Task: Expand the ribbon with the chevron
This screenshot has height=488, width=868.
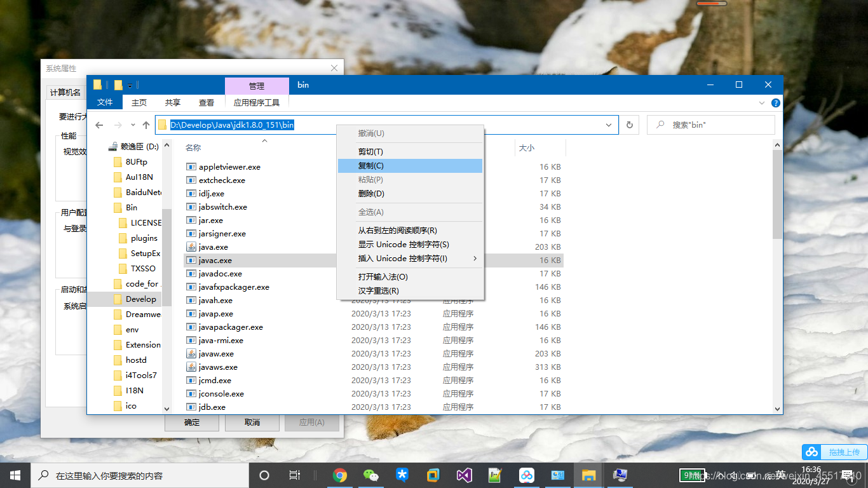Action: 763,103
